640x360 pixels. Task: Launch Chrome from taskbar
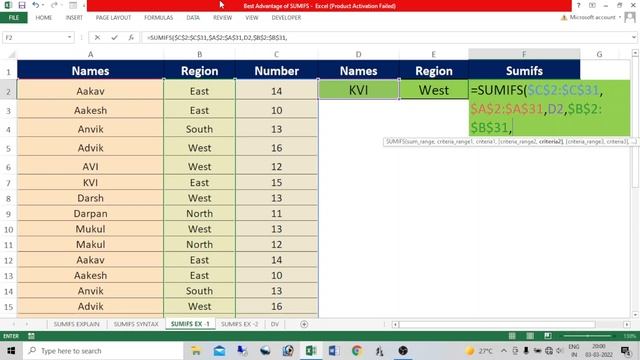pos(357,351)
